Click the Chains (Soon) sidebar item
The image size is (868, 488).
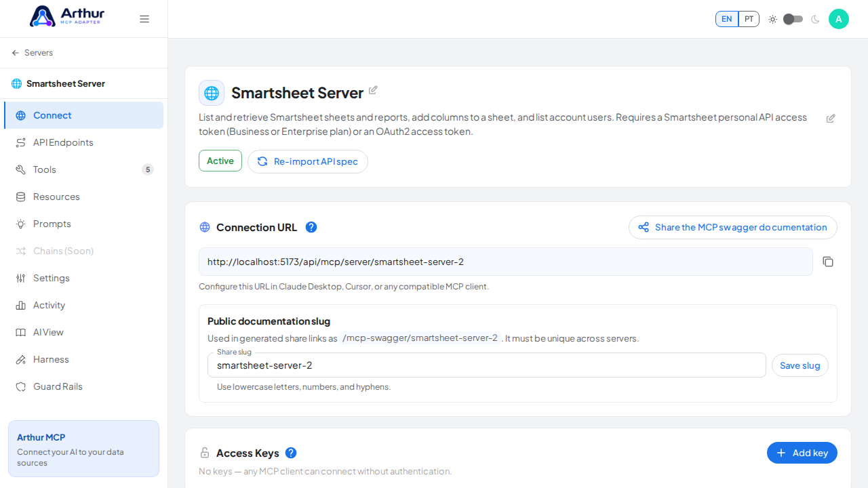pyautogui.click(x=83, y=251)
